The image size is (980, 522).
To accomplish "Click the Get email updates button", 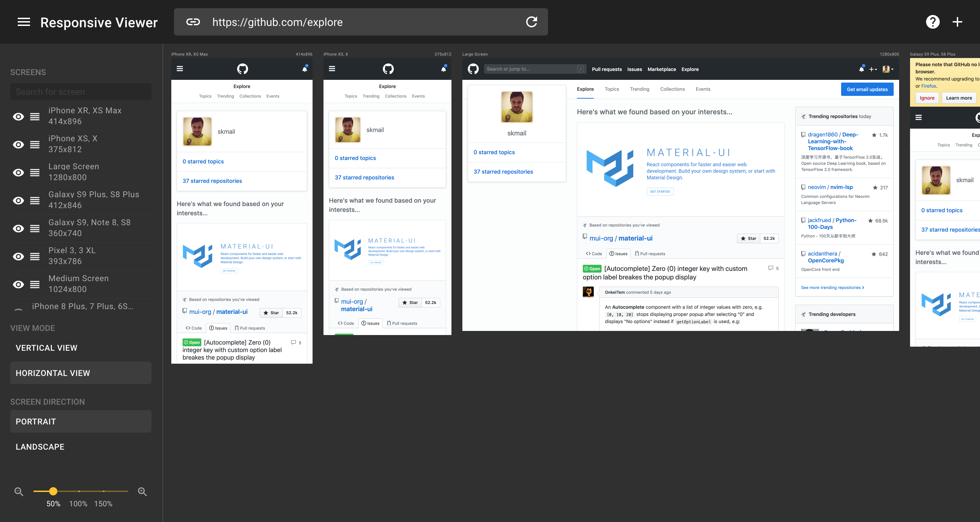I will 867,89.
